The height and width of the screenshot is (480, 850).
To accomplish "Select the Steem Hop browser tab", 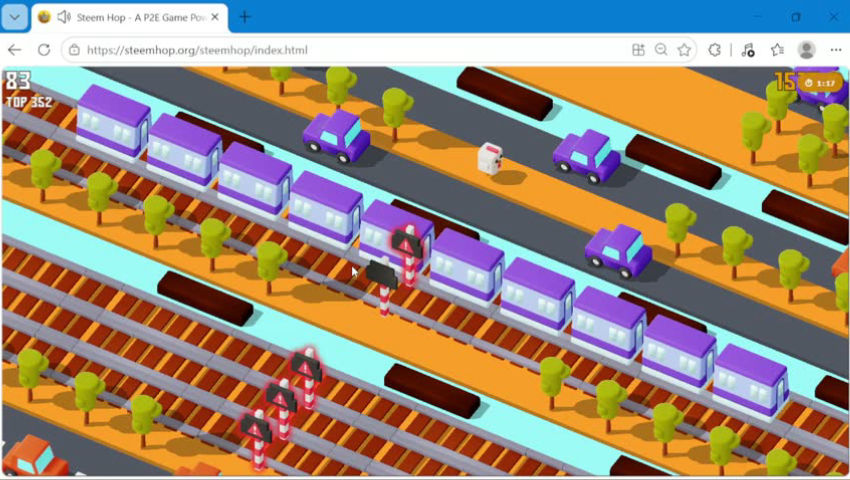I will pos(130,17).
